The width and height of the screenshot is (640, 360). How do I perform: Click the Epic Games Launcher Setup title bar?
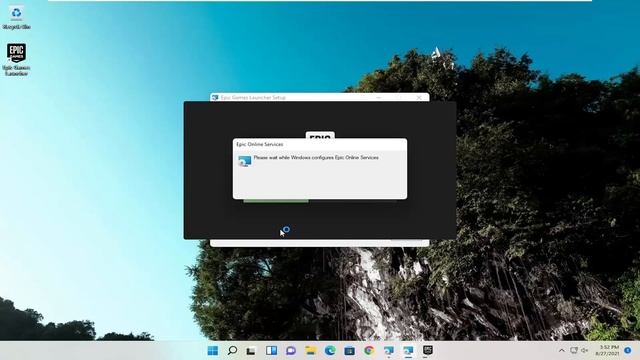320,97
